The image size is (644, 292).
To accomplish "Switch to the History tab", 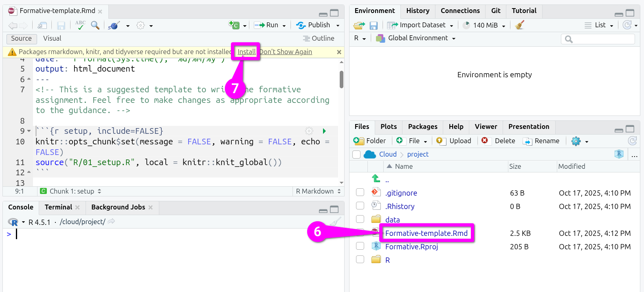I will point(418,11).
